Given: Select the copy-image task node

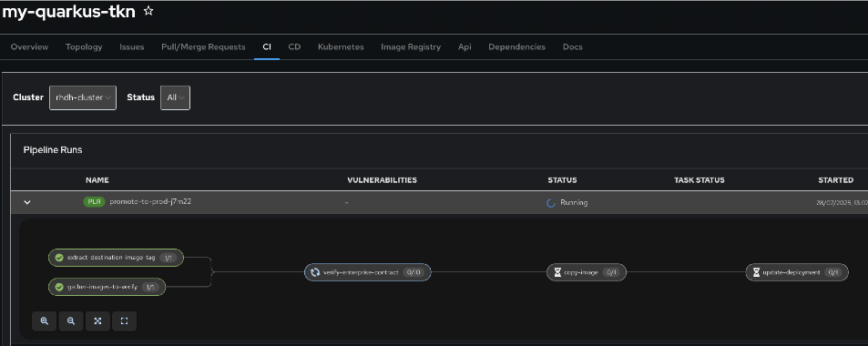Looking at the screenshot, I should pos(587,272).
